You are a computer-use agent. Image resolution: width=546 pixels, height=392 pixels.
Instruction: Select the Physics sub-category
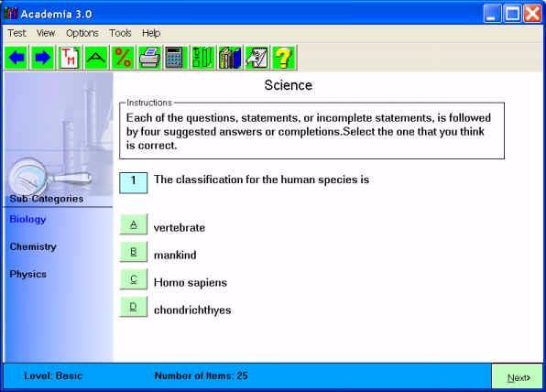(x=27, y=274)
